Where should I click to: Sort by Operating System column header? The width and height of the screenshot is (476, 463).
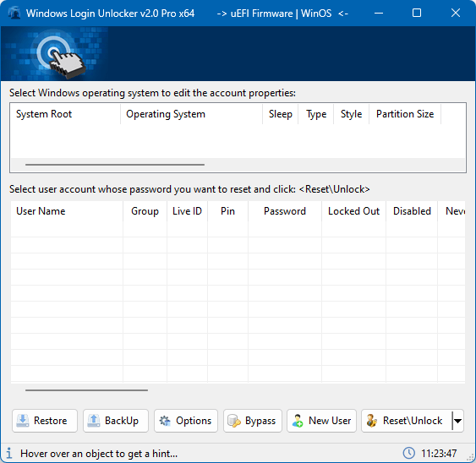pyautogui.click(x=191, y=114)
